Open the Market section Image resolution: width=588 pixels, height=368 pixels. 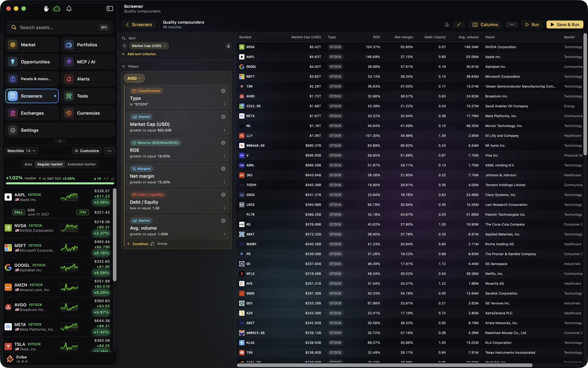[x=32, y=45]
